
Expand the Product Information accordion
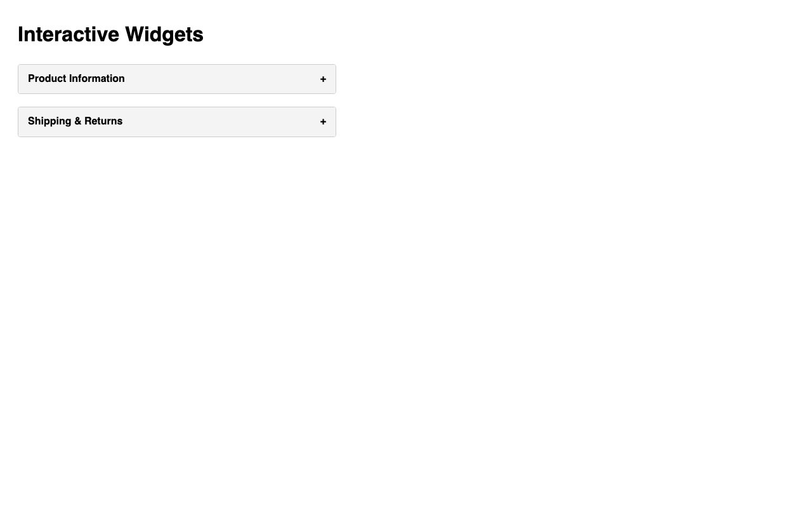point(176,79)
